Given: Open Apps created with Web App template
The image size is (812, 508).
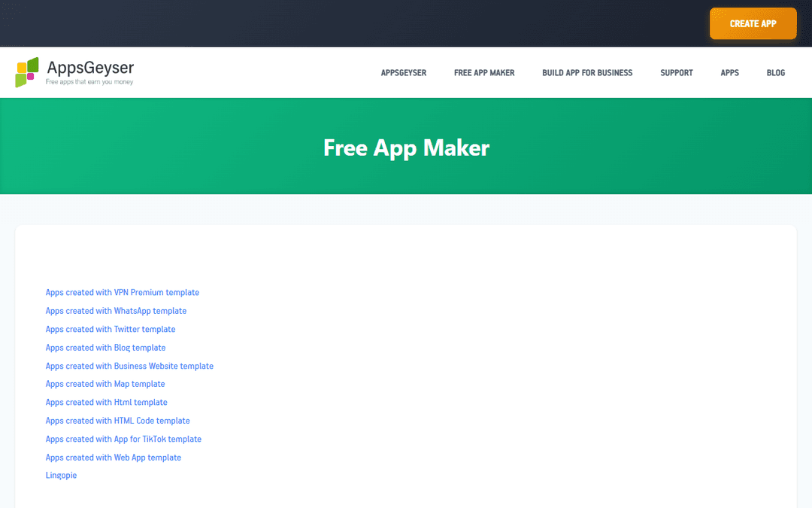Looking at the screenshot, I should coord(114,458).
